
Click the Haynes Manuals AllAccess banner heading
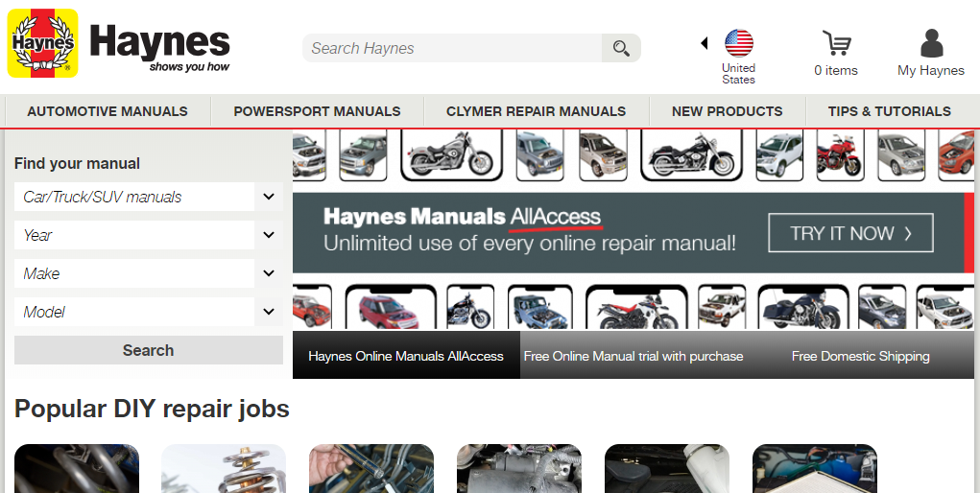pos(463,217)
